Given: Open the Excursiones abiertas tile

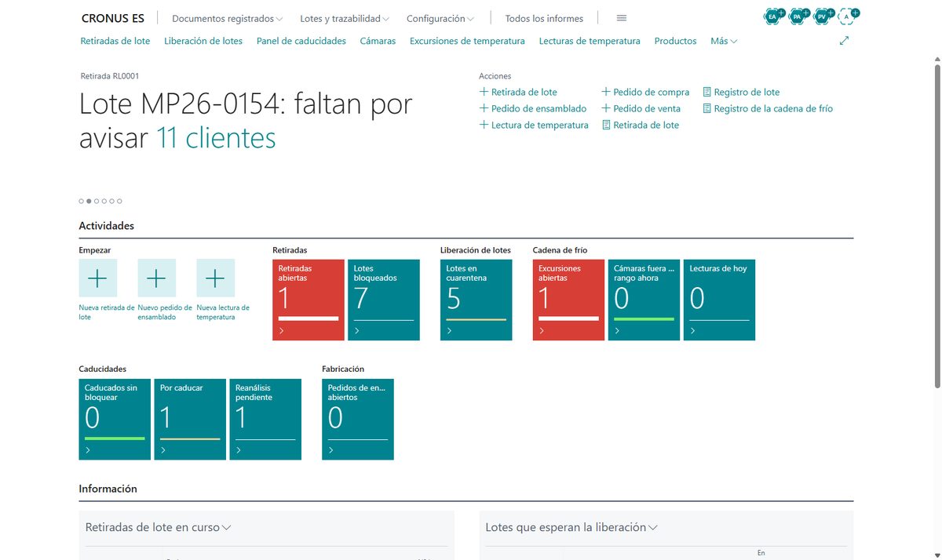Looking at the screenshot, I should pos(569,300).
